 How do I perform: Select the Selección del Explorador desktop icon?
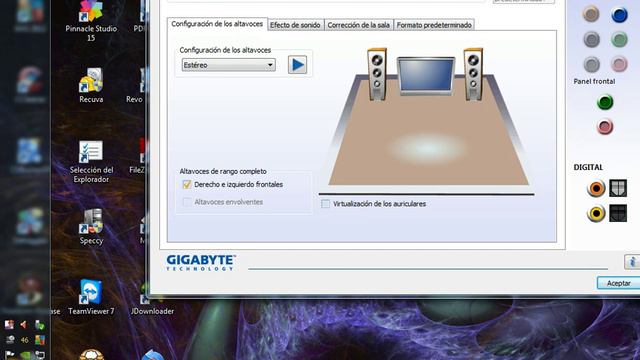pyautogui.click(x=91, y=162)
